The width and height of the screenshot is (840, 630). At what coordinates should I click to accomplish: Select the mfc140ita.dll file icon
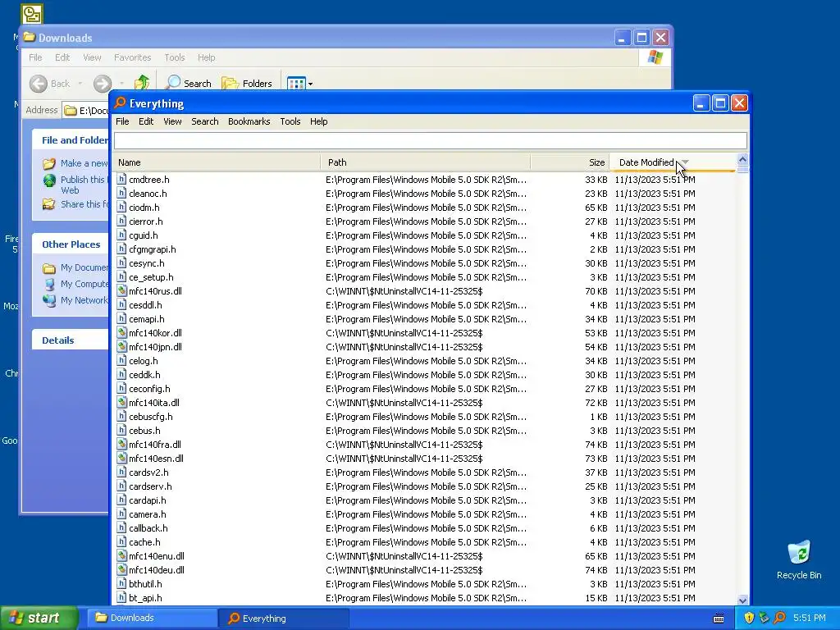pyautogui.click(x=121, y=402)
